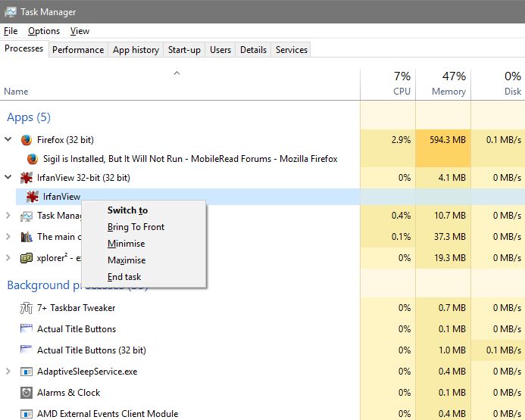Collapse the Firefox (32 bit) group
525x420 pixels.
pos(8,139)
